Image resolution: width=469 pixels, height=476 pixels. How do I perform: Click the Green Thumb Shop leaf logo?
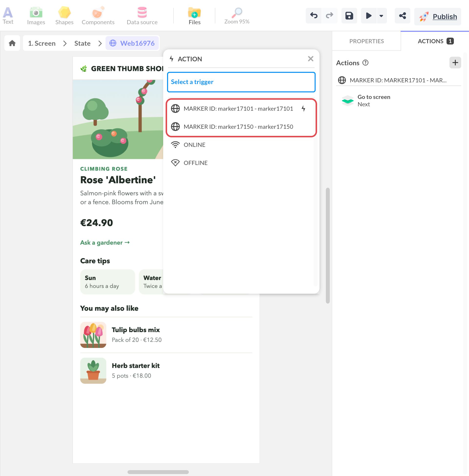[84, 68]
